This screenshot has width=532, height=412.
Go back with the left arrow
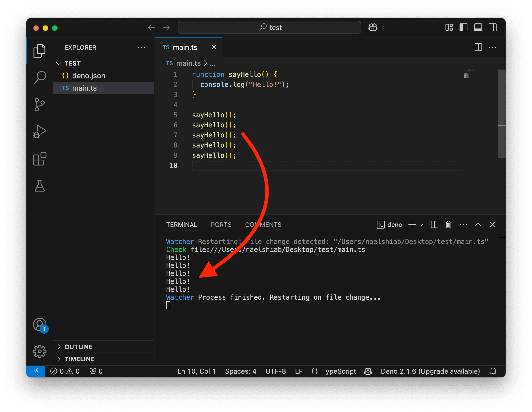[x=151, y=28]
